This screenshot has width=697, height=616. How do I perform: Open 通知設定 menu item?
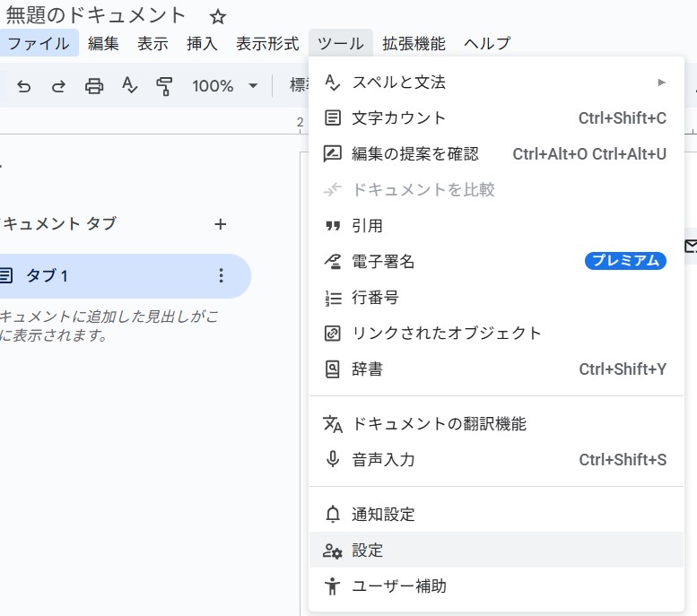496,514
